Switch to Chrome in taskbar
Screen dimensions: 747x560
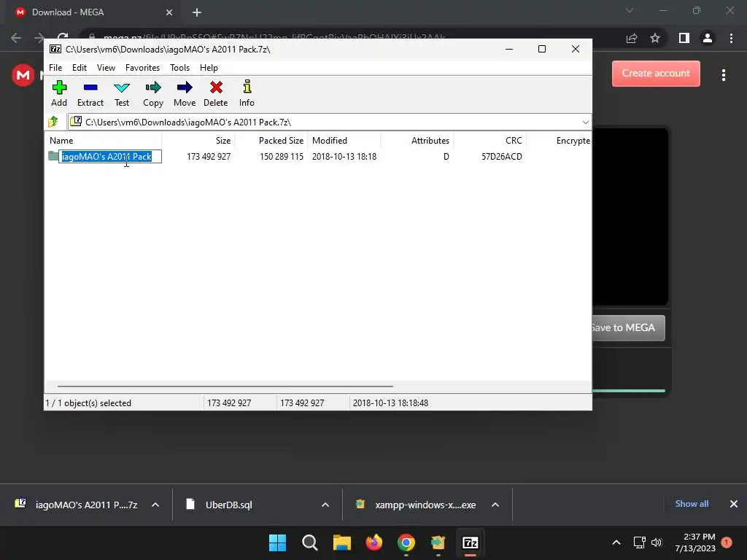406,542
